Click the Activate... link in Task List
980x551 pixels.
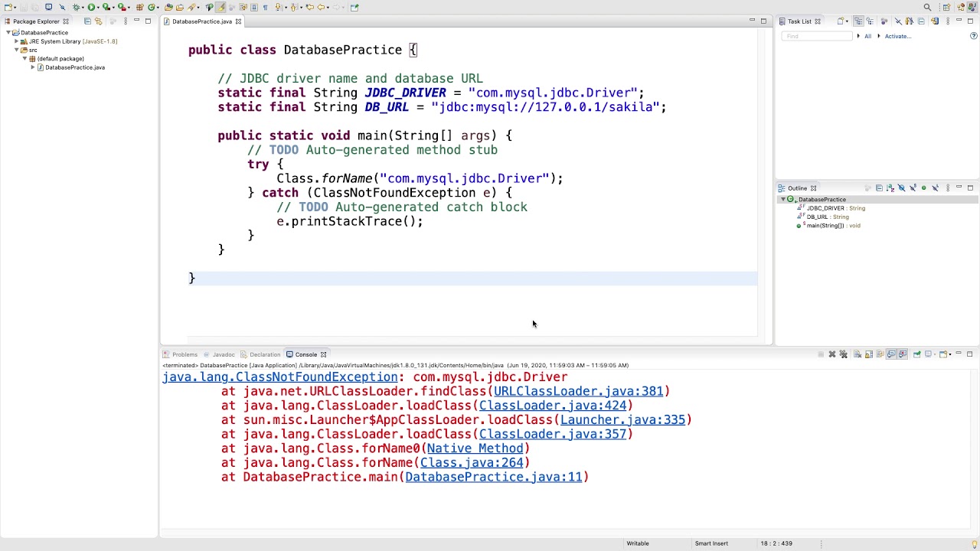click(x=898, y=36)
